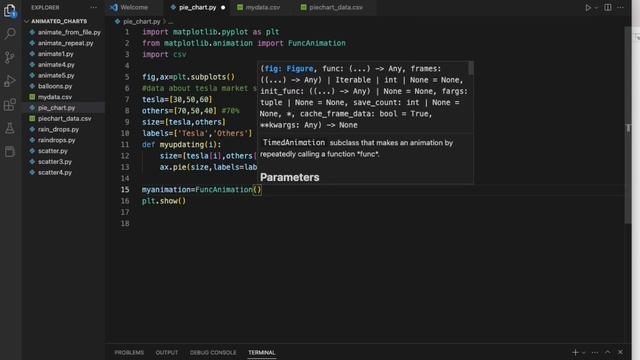
Task: Open the Run and Debug view
Action: (10, 81)
